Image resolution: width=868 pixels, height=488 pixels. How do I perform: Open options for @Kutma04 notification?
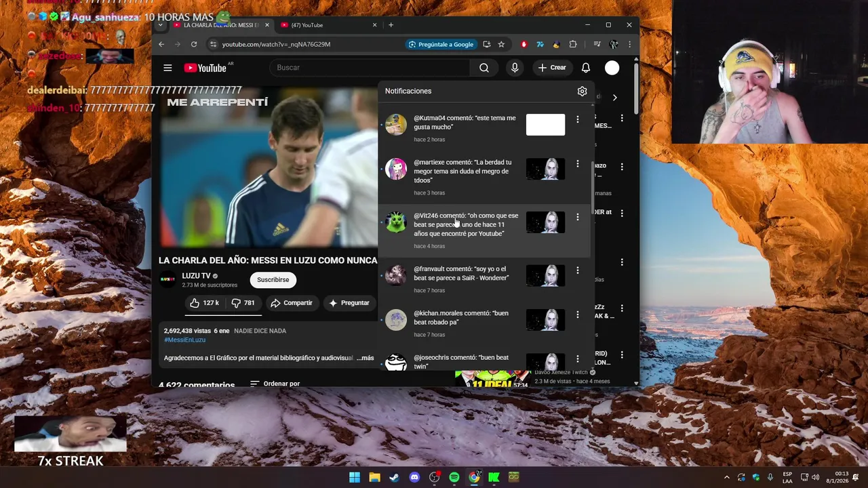[x=578, y=119]
